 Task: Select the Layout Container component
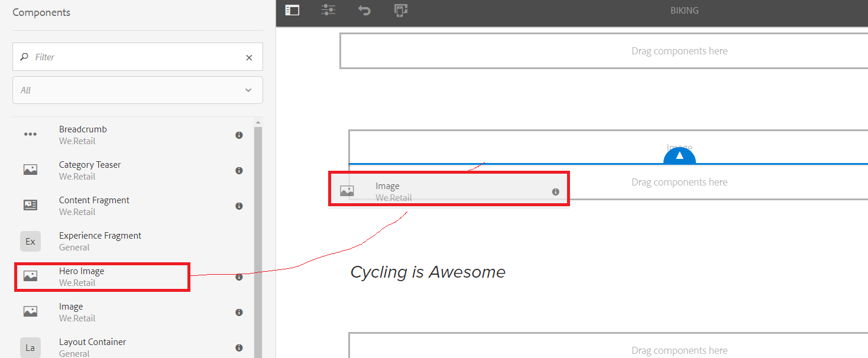(92, 347)
